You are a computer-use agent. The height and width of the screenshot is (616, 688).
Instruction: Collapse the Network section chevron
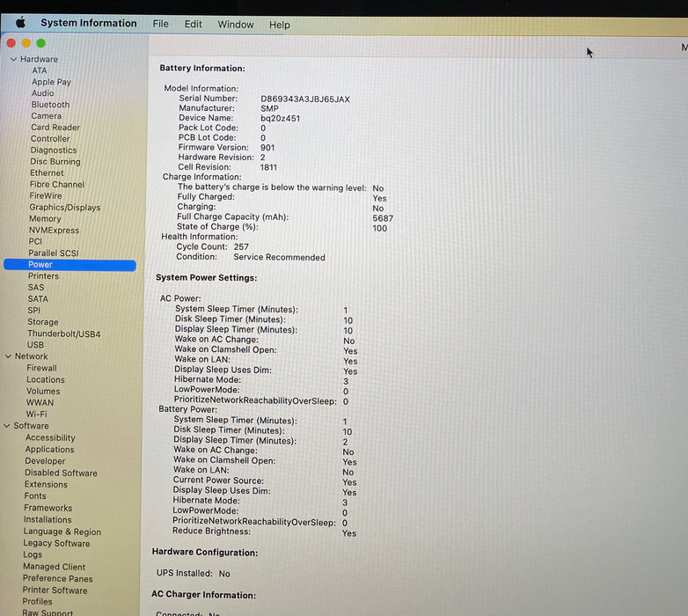click(8, 356)
